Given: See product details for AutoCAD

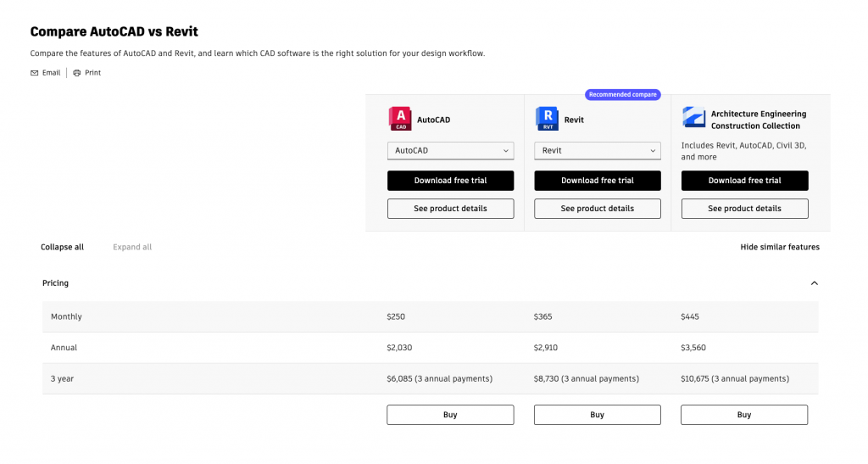Looking at the screenshot, I should [450, 209].
